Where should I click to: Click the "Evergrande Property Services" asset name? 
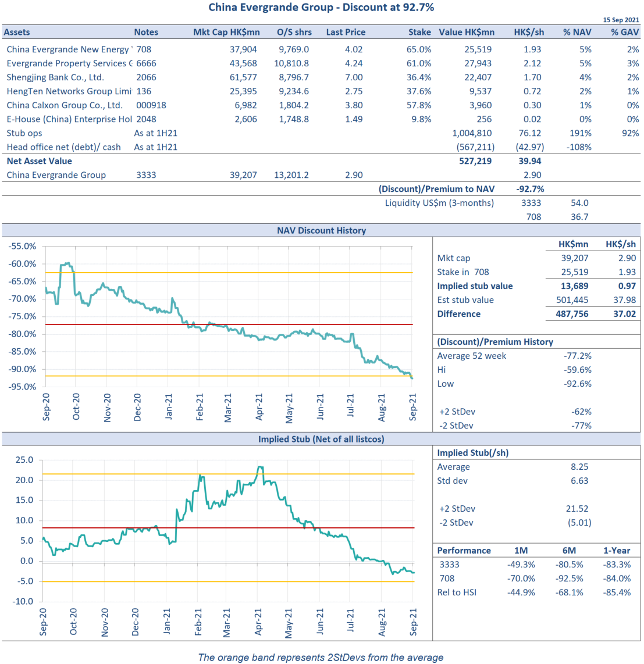click(69, 63)
